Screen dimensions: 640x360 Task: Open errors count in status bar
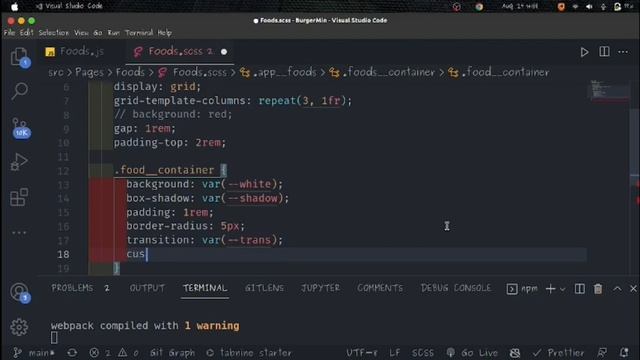click(100, 353)
